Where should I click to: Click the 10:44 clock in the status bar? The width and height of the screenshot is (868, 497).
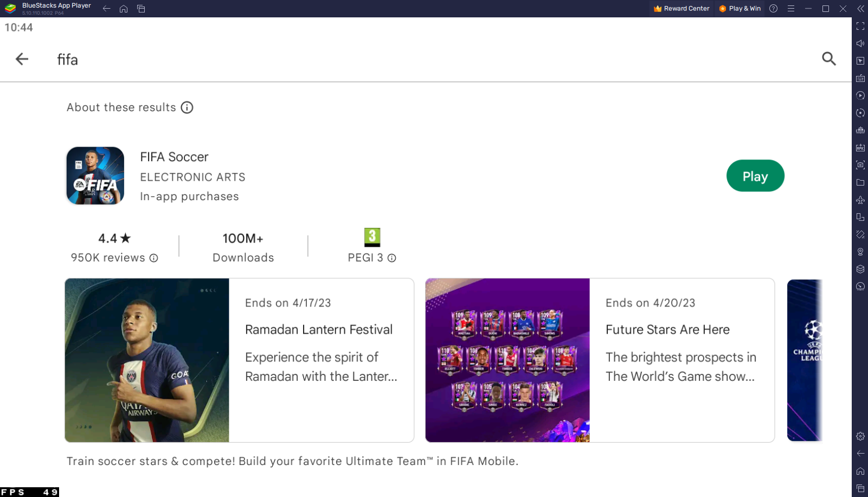click(x=19, y=28)
